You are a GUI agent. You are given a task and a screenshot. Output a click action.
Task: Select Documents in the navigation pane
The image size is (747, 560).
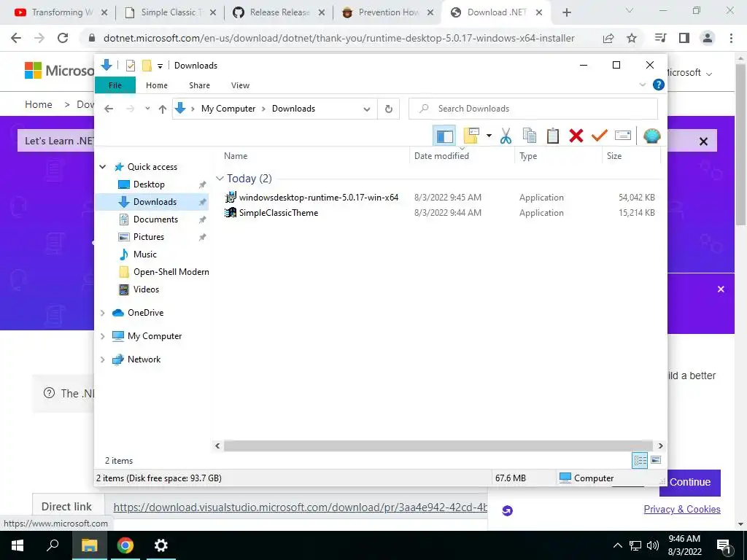pos(155,219)
